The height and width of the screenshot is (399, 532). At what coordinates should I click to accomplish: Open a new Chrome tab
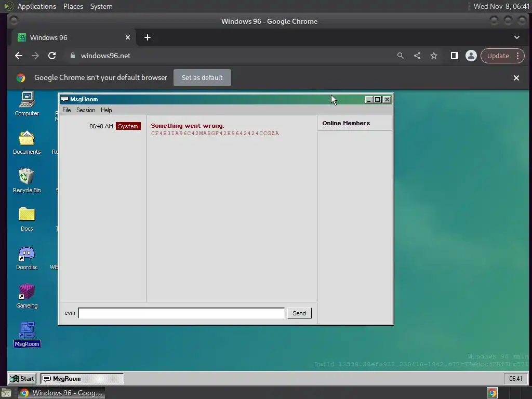[x=147, y=37]
